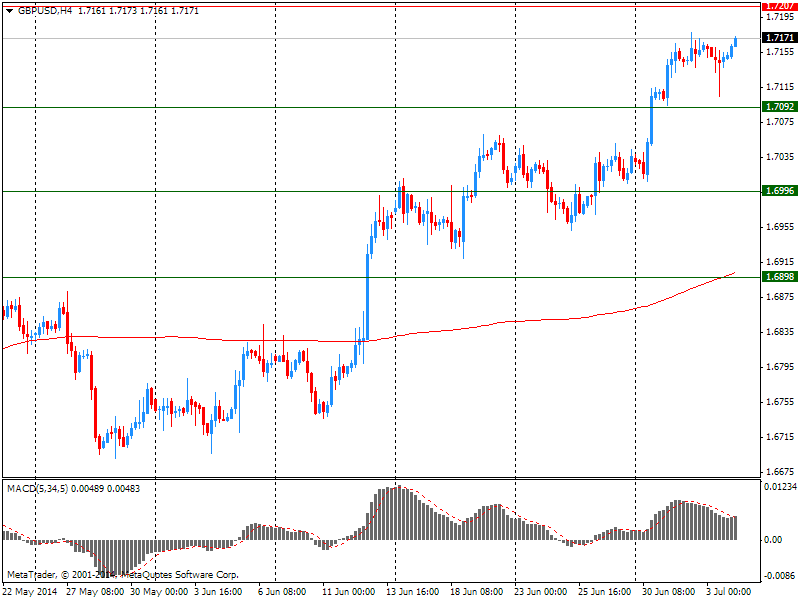Click the 11 Jun 00:00 time label

pyautogui.click(x=348, y=592)
